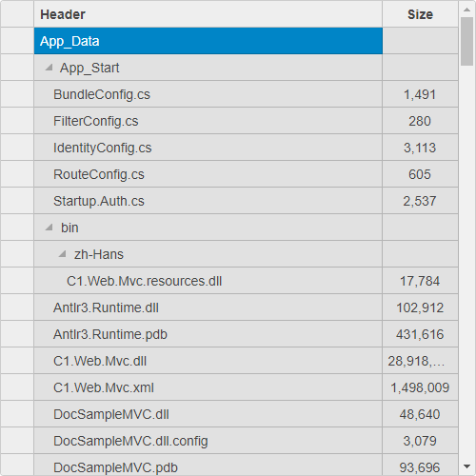Screen dimensions: 476x476
Task: Click the Header column heading
Action: (x=208, y=14)
